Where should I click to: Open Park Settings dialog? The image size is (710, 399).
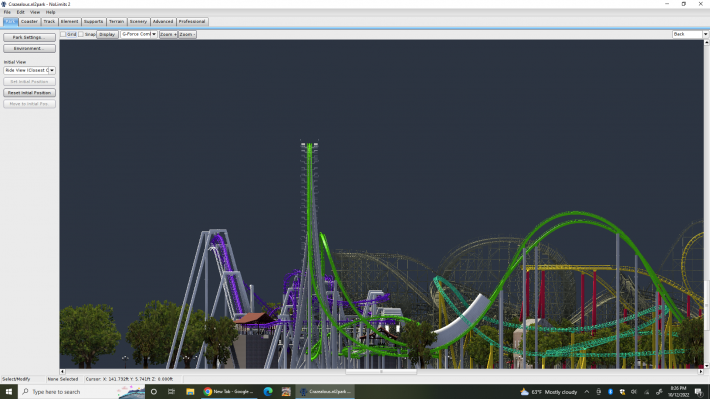coord(29,37)
